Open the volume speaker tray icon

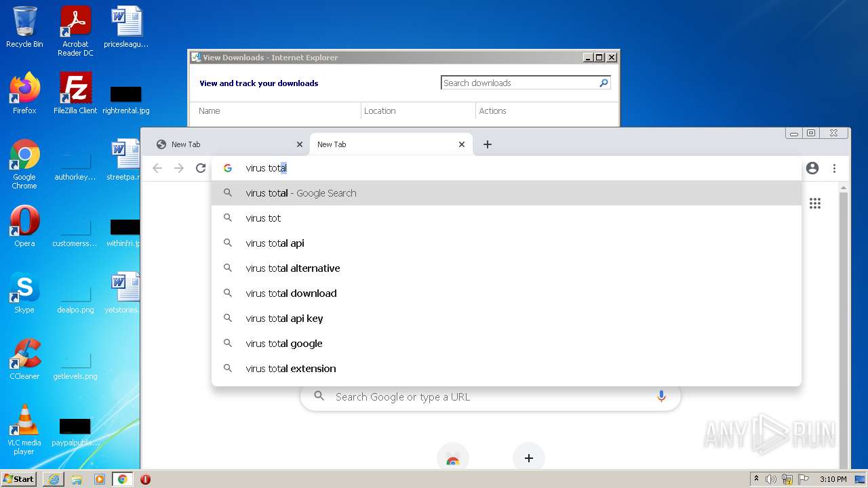[x=771, y=479]
